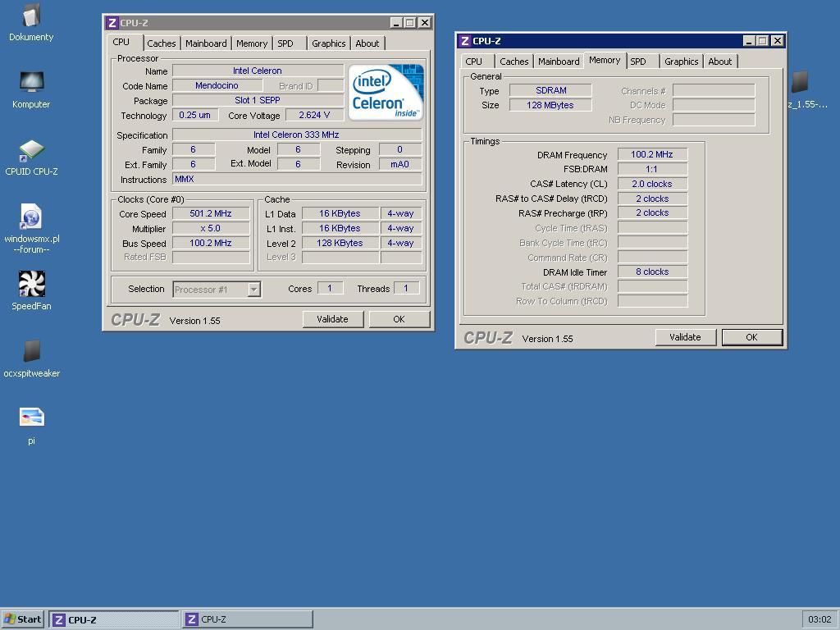Click the 100.2 MHz bus speed value

pos(211,243)
